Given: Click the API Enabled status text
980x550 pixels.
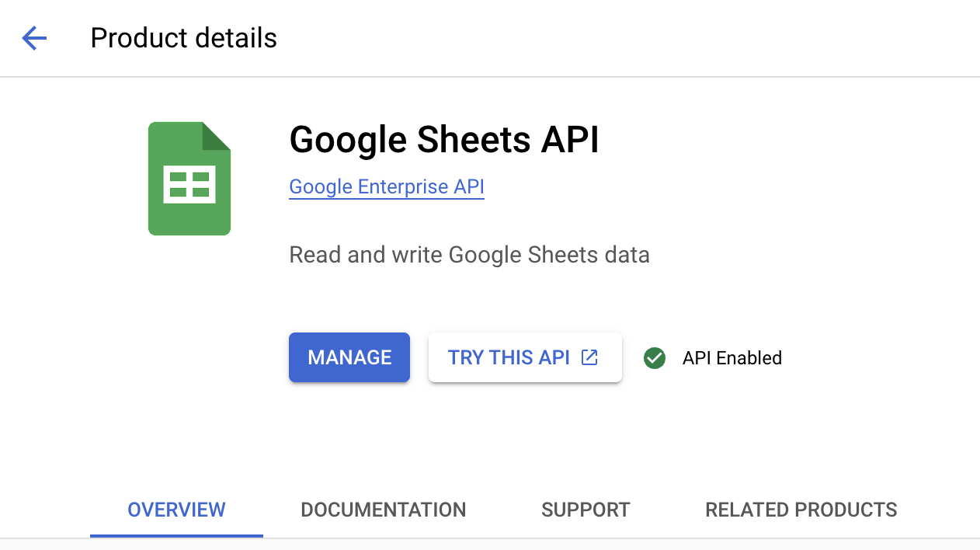Looking at the screenshot, I should 732,358.
